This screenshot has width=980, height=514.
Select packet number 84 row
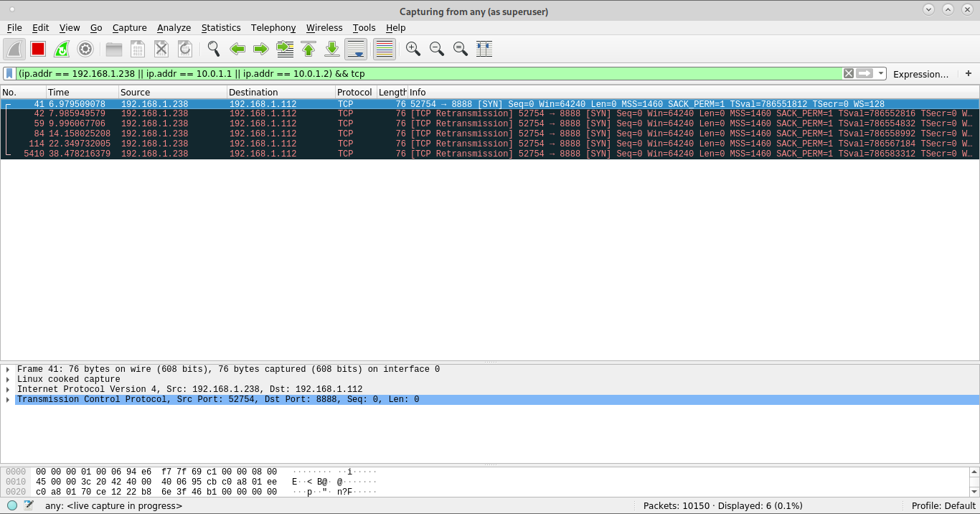click(x=490, y=134)
